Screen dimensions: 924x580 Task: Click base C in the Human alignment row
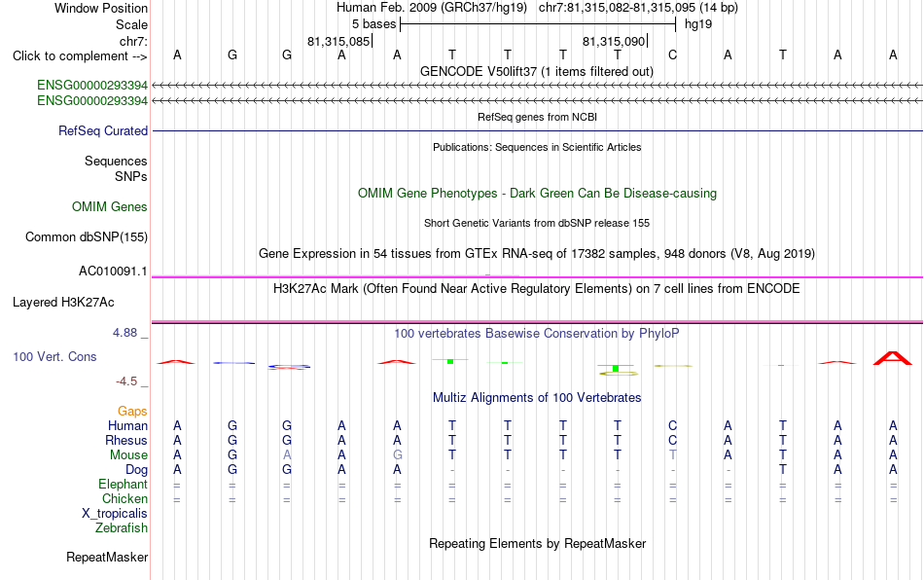(x=672, y=425)
